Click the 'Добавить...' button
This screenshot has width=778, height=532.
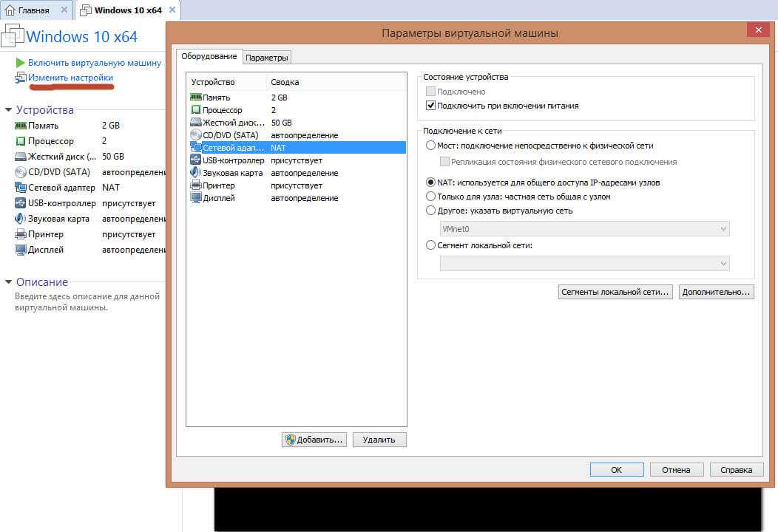pyautogui.click(x=314, y=440)
